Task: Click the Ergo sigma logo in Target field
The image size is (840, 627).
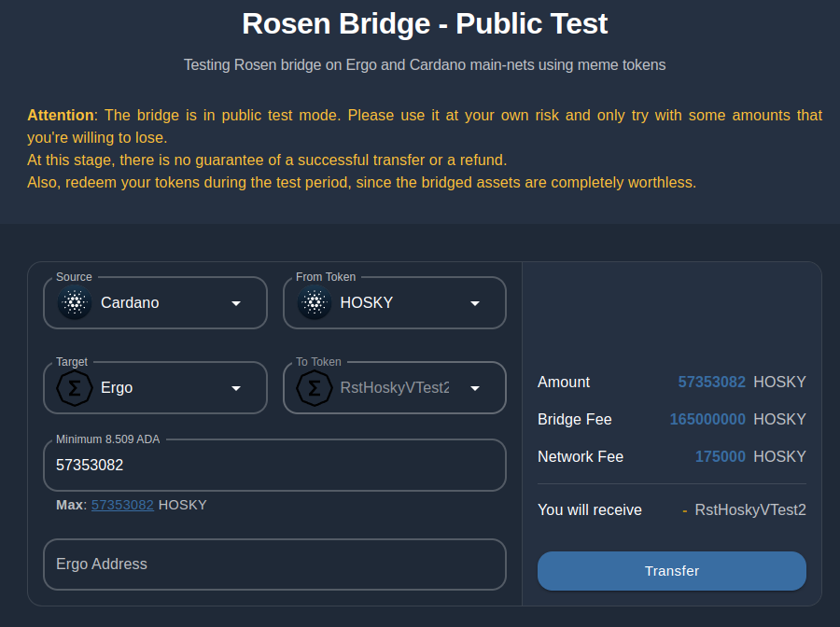Action: pyautogui.click(x=75, y=387)
